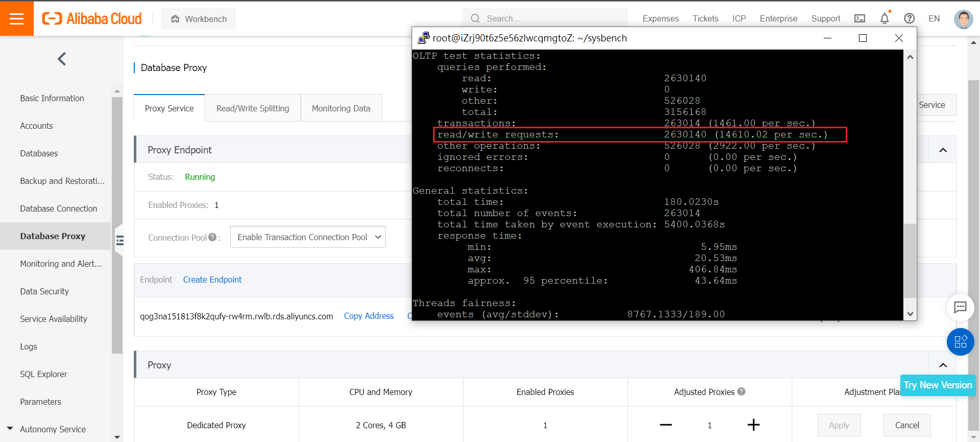Click the back arrow in sidebar
Image resolution: width=980 pixels, height=442 pixels.
click(62, 59)
